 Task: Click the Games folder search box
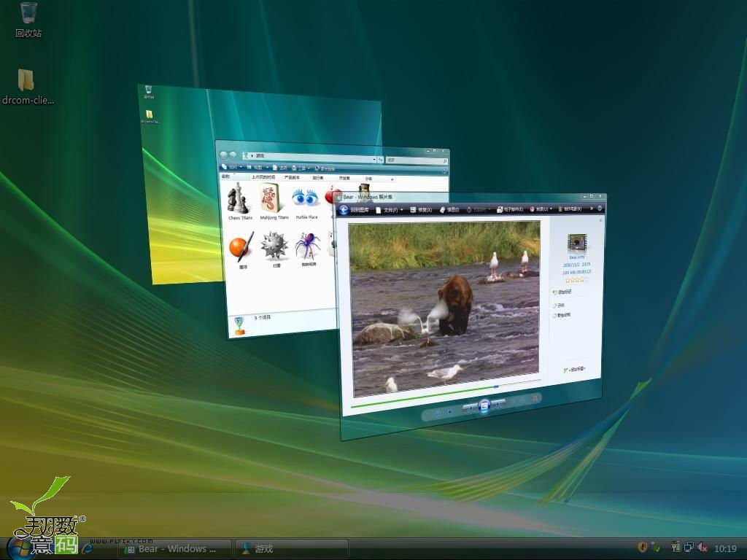tap(414, 160)
